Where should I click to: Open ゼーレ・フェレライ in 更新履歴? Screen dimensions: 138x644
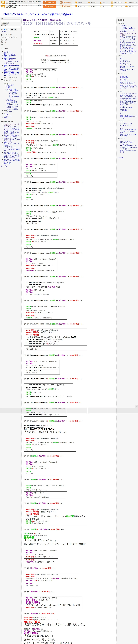click(x=125, y=65)
